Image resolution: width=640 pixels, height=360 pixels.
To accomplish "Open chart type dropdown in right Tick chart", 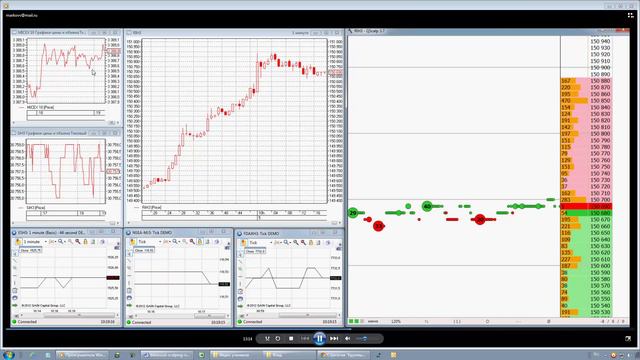I will point(278,243).
